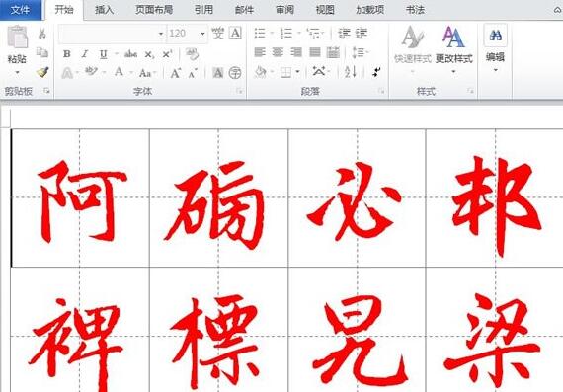This screenshot has width=563, height=392.
Task: Switch to the 加载项 (Add-ins) tab
Action: (370, 10)
